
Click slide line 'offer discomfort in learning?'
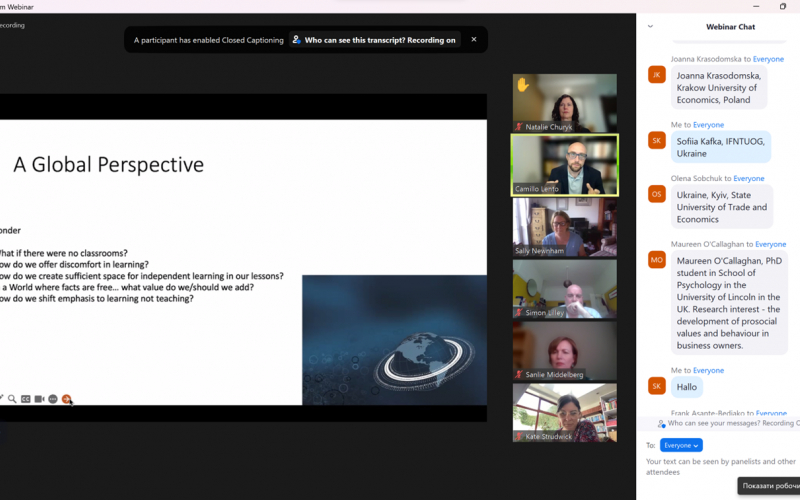(74, 264)
